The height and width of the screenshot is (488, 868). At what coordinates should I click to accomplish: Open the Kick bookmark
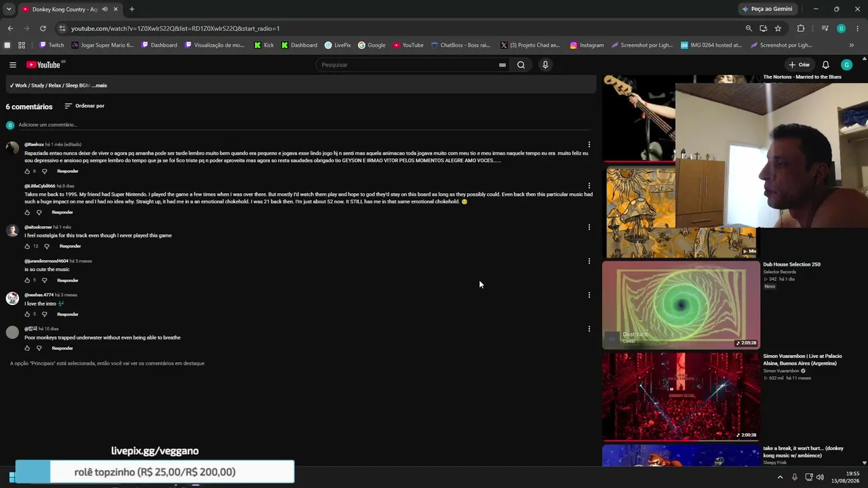click(264, 45)
